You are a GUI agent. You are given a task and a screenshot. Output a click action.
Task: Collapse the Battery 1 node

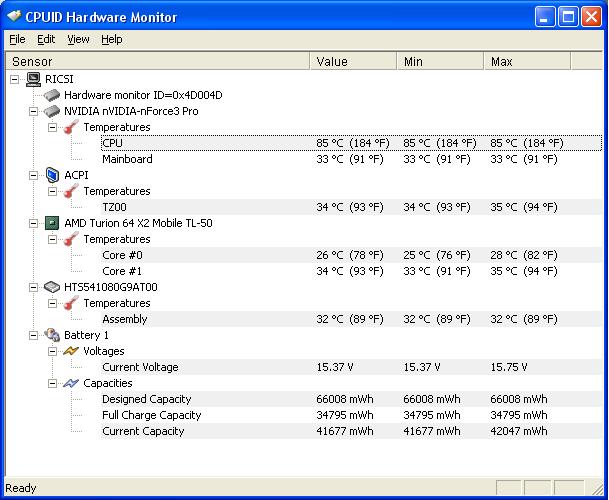tap(33, 335)
